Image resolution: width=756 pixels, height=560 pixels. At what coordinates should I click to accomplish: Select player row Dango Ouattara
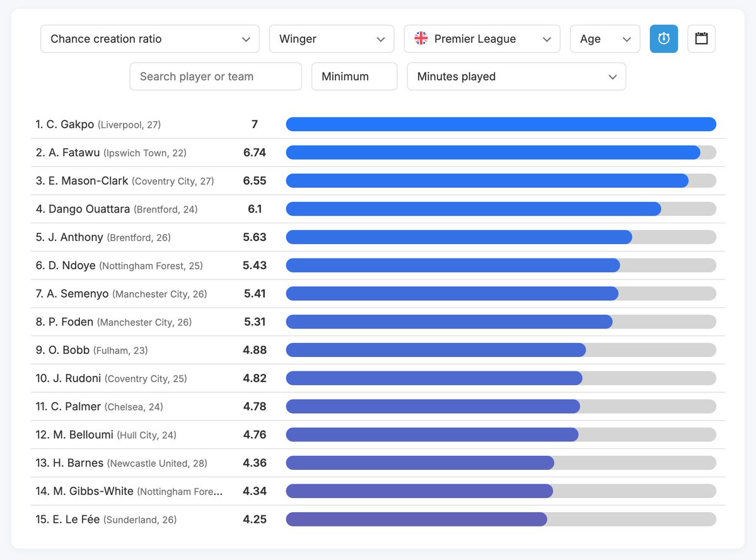[x=378, y=209]
